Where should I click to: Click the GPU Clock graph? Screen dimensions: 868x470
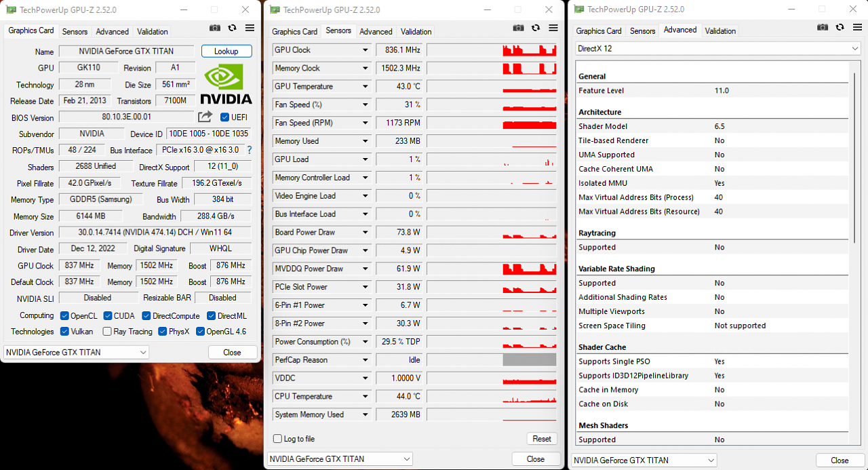tap(492, 50)
